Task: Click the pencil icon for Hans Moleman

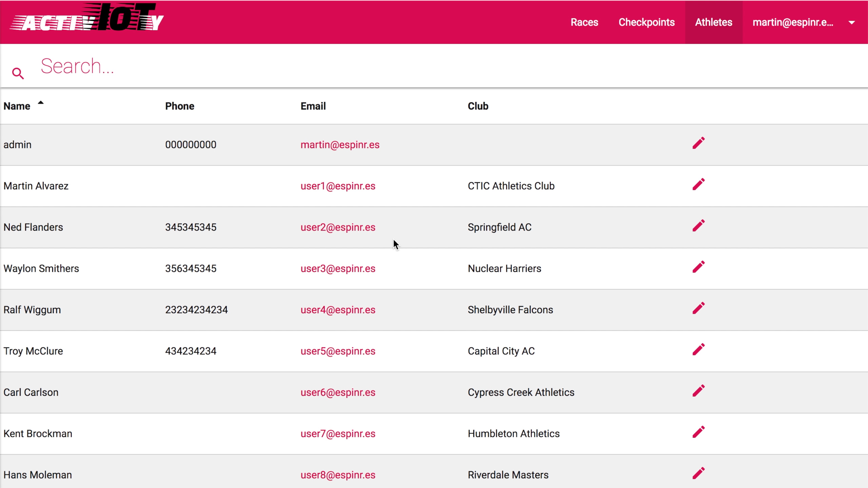Action: (x=698, y=473)
